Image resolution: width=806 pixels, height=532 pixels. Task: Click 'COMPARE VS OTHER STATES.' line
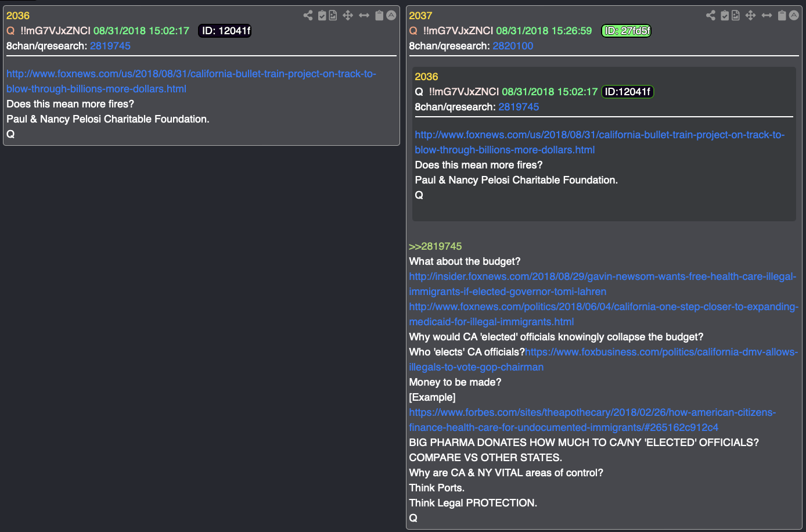pyautogui.click(x=485, y=458)
